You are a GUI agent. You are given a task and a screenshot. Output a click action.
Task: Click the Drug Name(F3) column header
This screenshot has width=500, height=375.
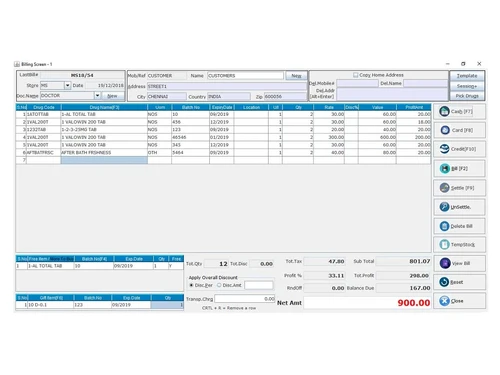click(104, 107)
